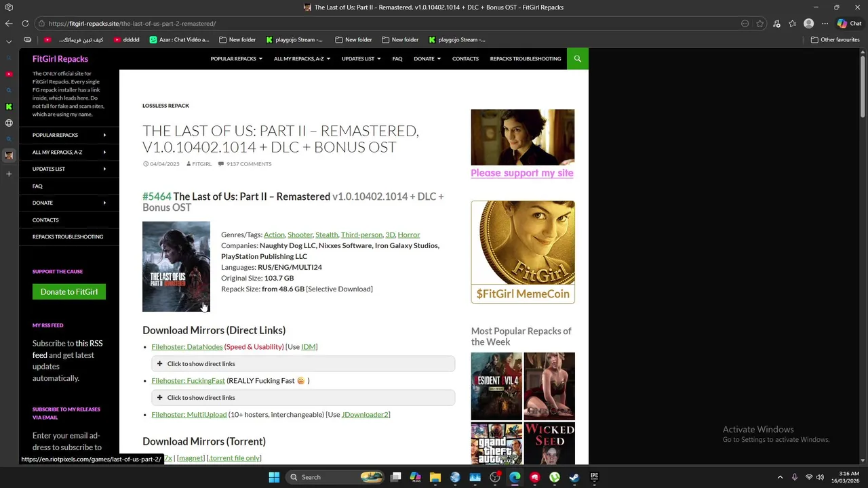Go back with the browser back arrow
Image resolution: width=868 pixels, height=488 pixels.
coord(8,24)
